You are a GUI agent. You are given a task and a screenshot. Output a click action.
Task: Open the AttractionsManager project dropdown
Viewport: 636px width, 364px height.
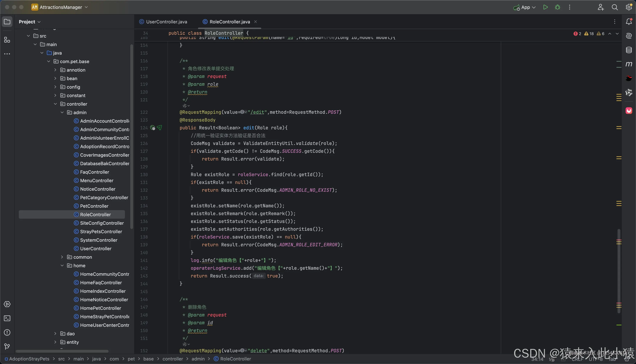pyautogui.click(x=60, y=7)
